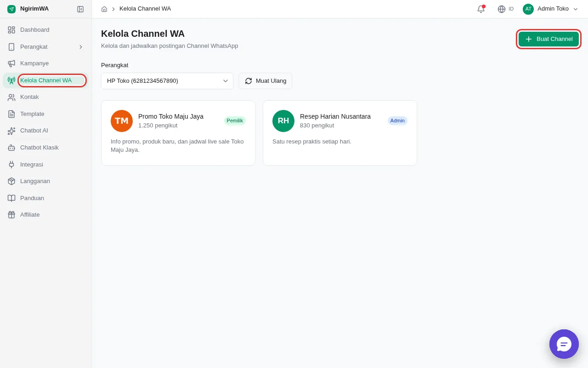Collapse the sidebar panel
This screenshot has height=368, width=588.
pyautogui.click(x=80, y=9)
